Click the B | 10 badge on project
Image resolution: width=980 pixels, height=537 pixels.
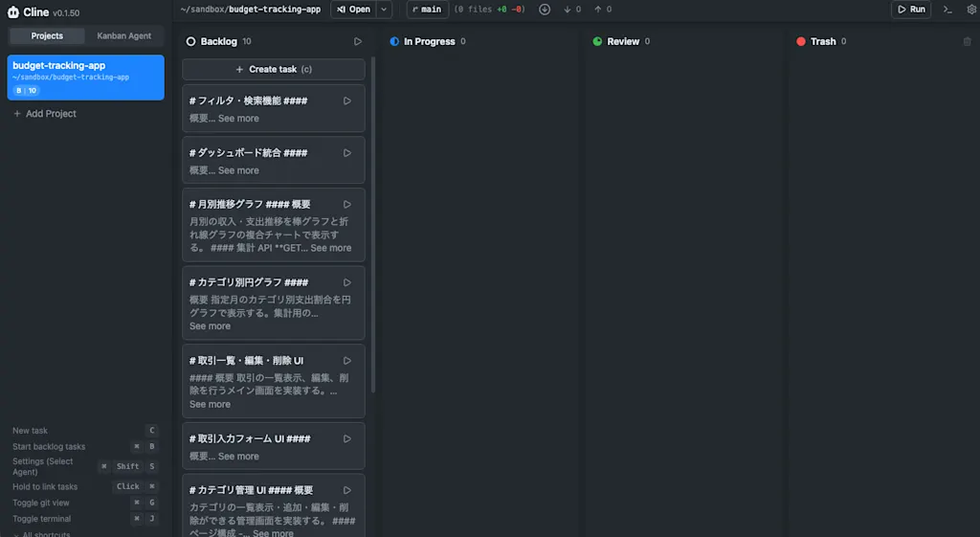coord(26,91)
